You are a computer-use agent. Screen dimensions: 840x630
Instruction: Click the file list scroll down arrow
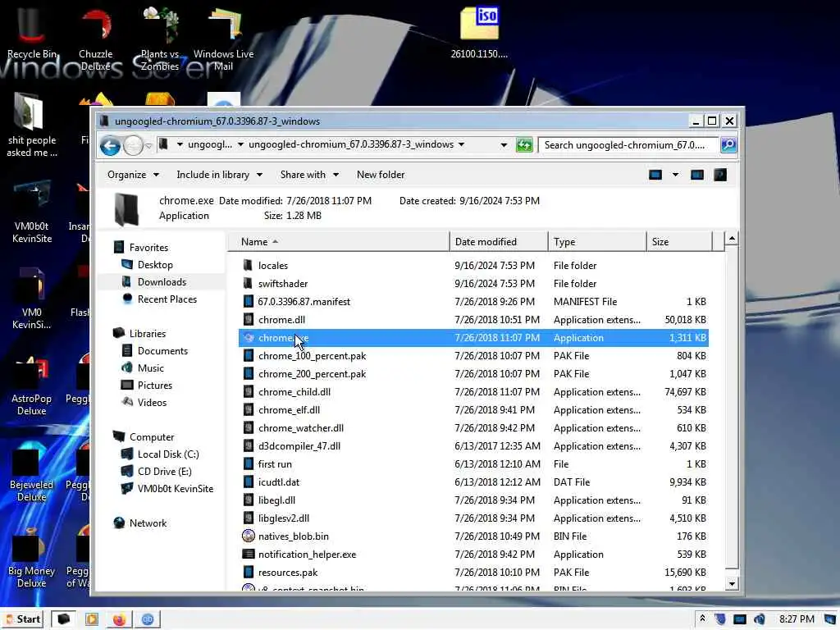point(732,583)
